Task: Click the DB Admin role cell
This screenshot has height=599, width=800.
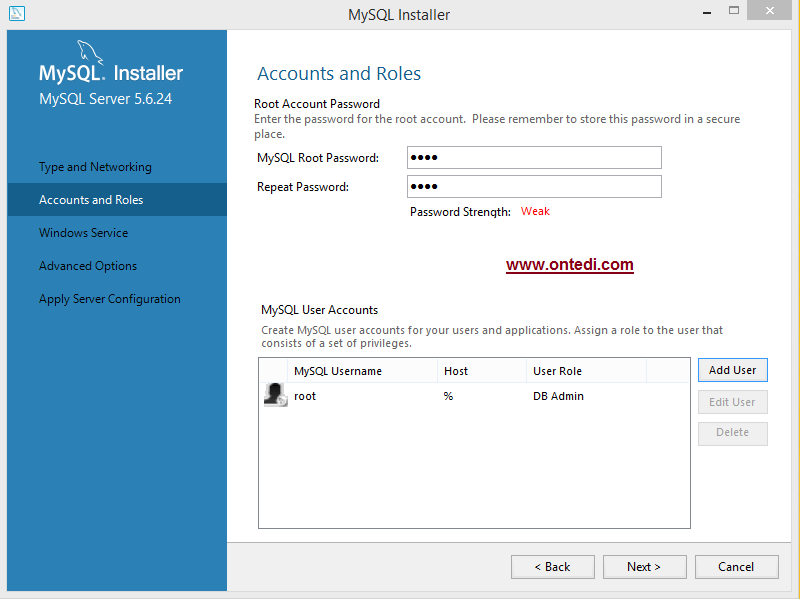Action: (x=558, y=396)
